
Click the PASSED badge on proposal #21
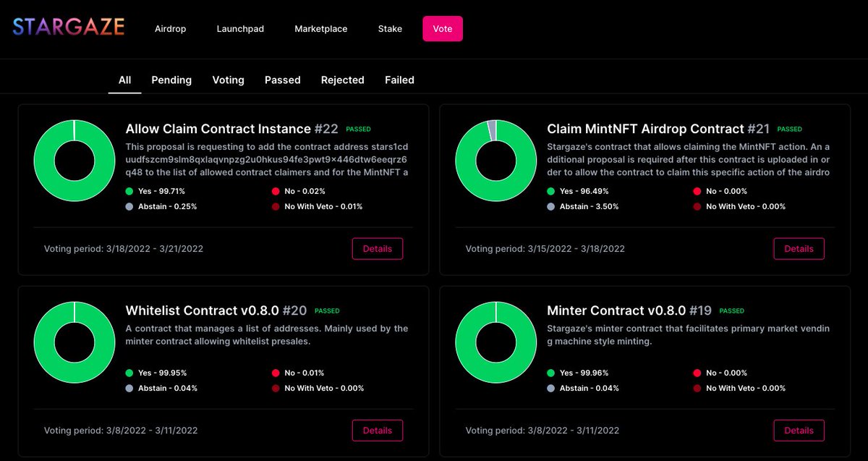790,130
